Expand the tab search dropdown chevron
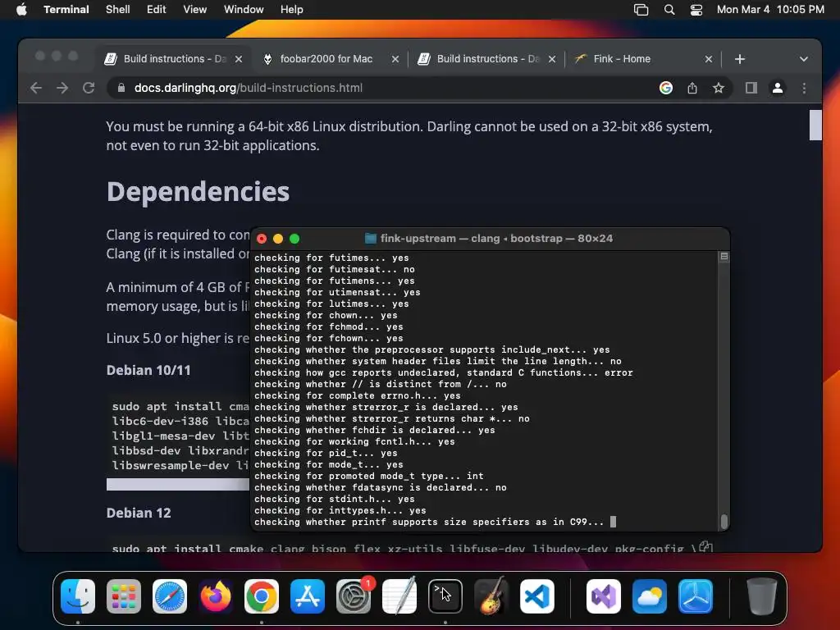This screenshot has height=630, width=840. [x=804, y=59]
